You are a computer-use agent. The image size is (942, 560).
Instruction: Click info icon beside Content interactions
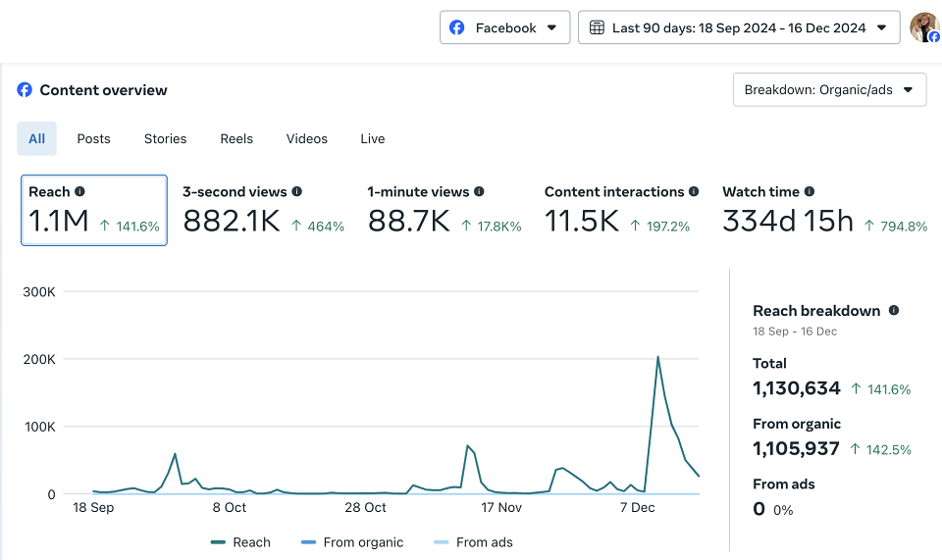click(x=694, y=191)
